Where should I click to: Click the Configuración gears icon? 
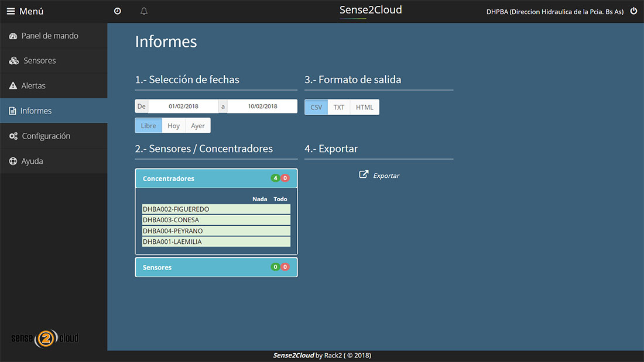[13, 136]
